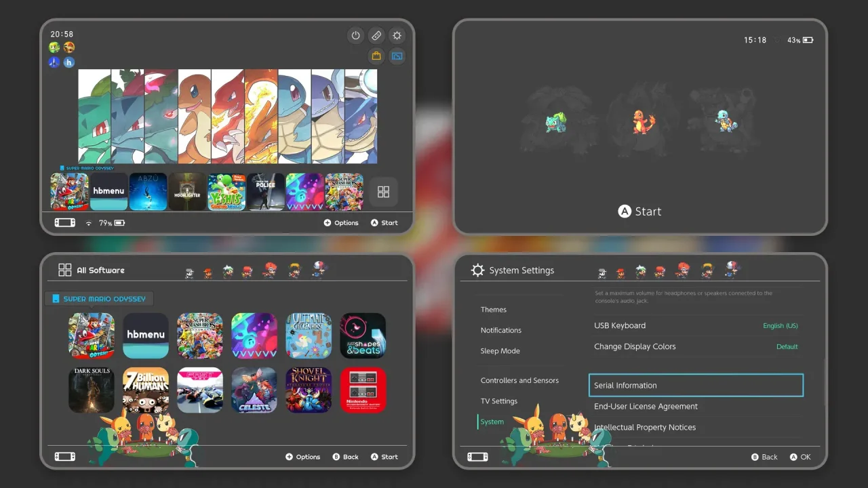The width and height of the screenshot is (868, 488).
Task: Select Notifications in System Settings sidebar
Action: 501,330
